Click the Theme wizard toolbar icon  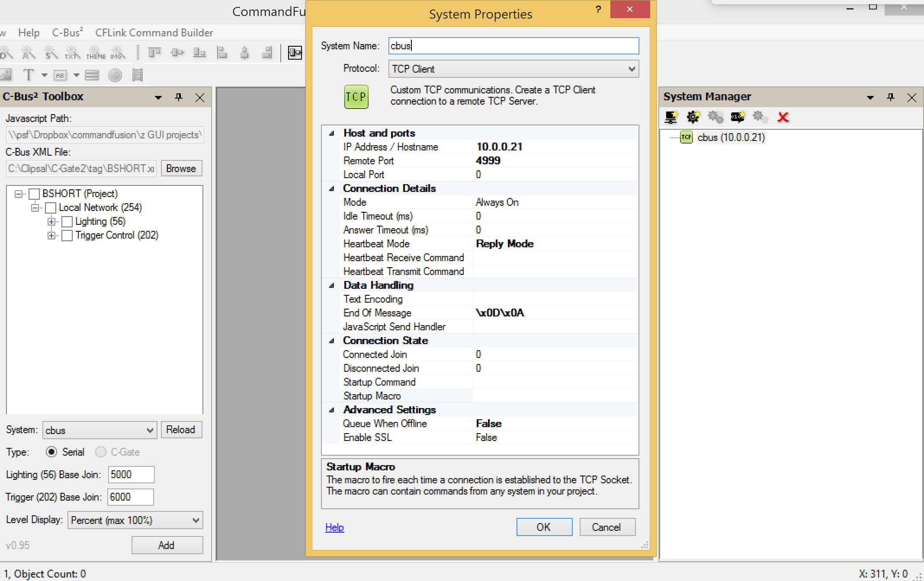click(x=96, y=52)
